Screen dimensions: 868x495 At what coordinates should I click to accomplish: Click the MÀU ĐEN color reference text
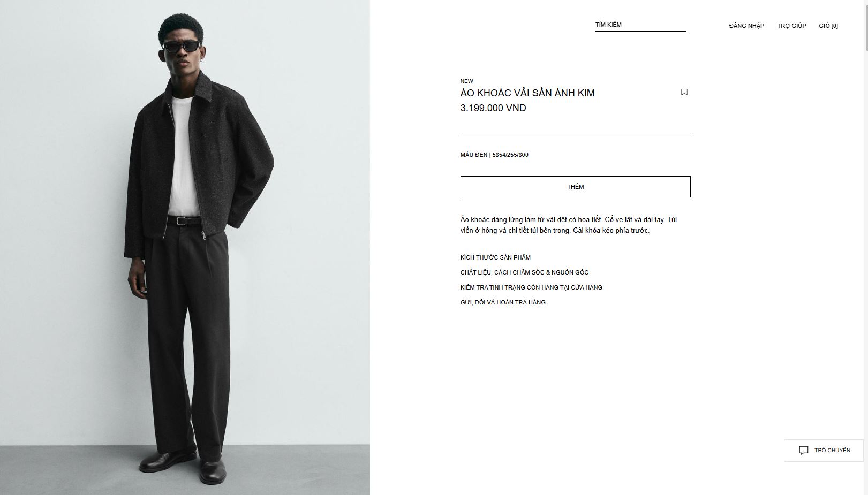(x=494, y=155)
